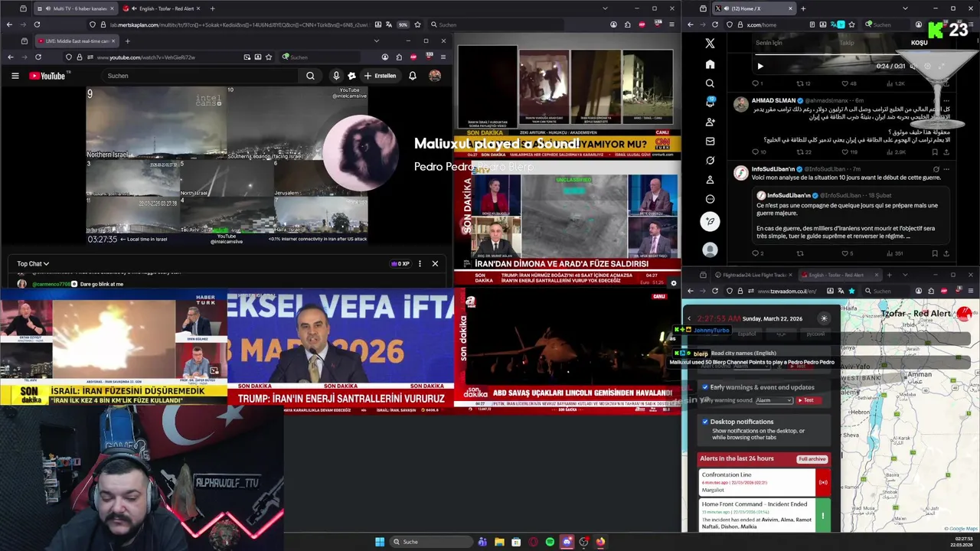
Task: Open X Messages envelope icon
Action: point(710,141)
